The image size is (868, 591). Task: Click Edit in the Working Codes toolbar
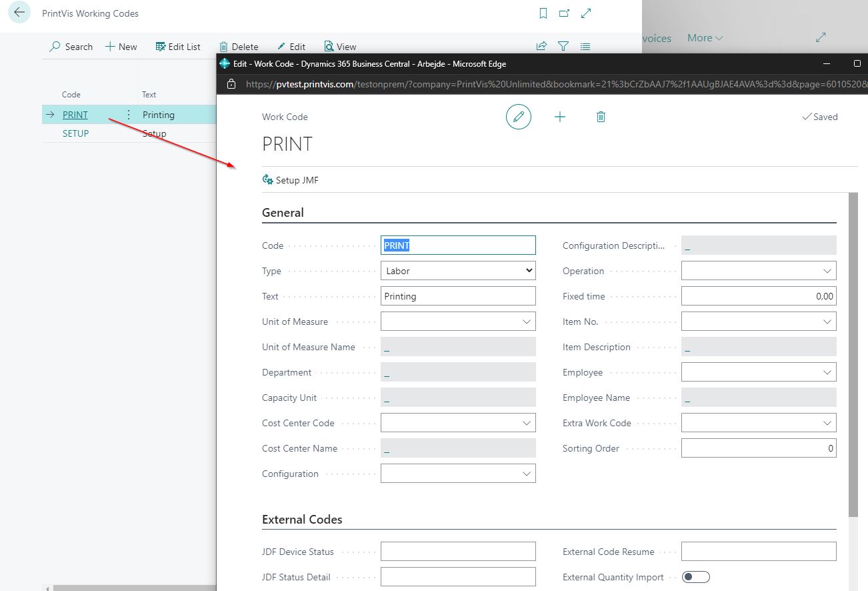pyautogui.click(x=291, y=47)
